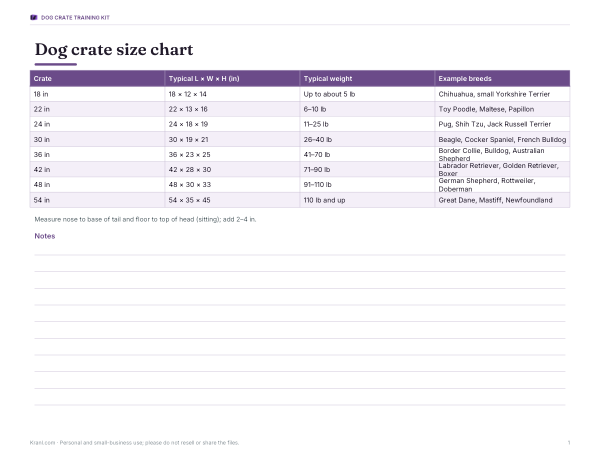Click the 'Notes' heading
The width and height of the screenshot is (600, 464).
[x=45, y=236]
